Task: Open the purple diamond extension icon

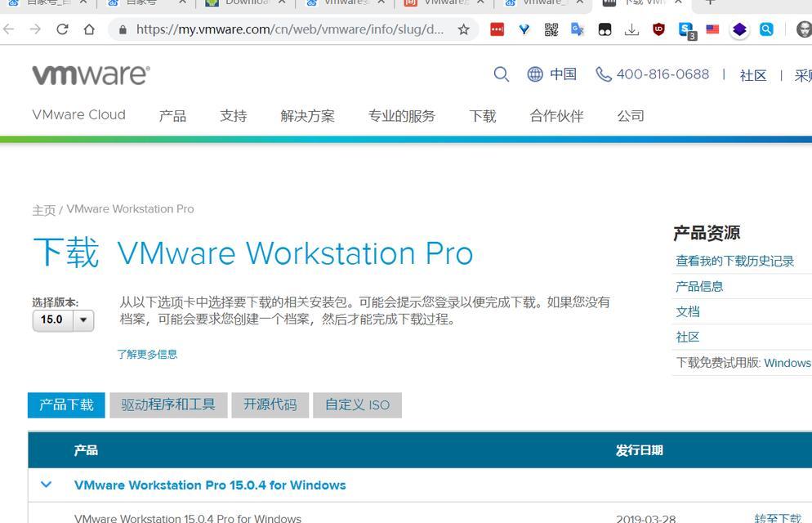Action: pyautogui.click(x=739, y=29)
